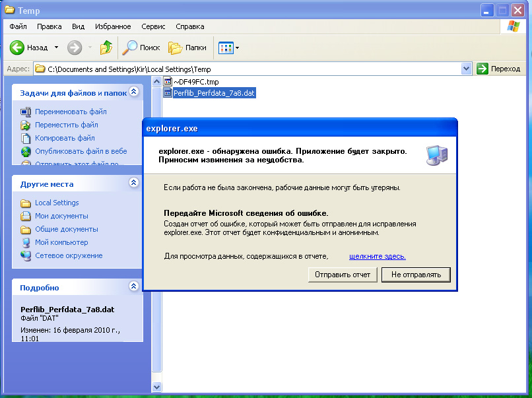Image resolution: width=532 pixels, height=398 pixels.
Task: Click the computer icon in error dialog
Action: [437, 155]
